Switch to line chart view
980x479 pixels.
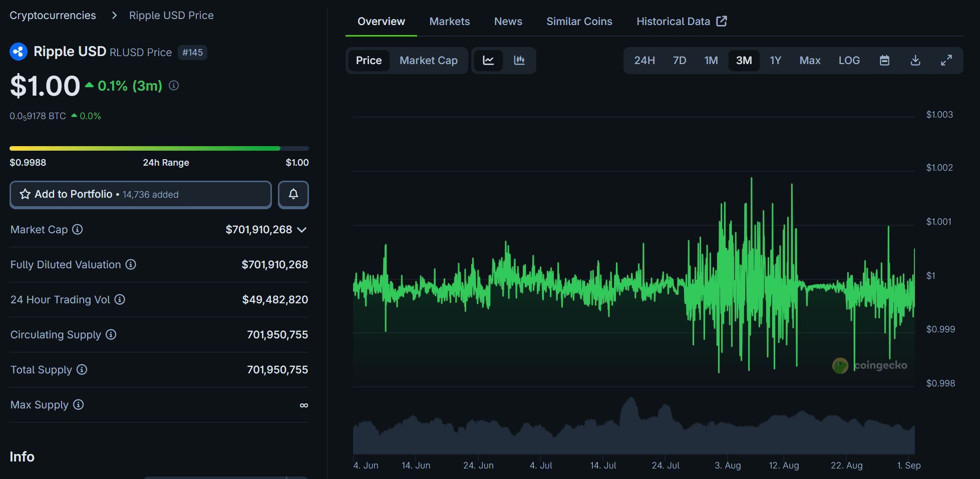tap(488, 61)
